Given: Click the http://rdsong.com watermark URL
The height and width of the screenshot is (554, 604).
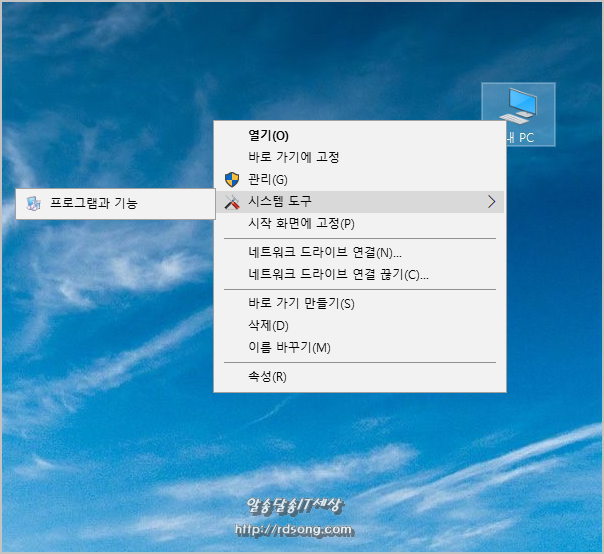Looking at the screenshot, I should pyautogui.click(x=293, y=530).
